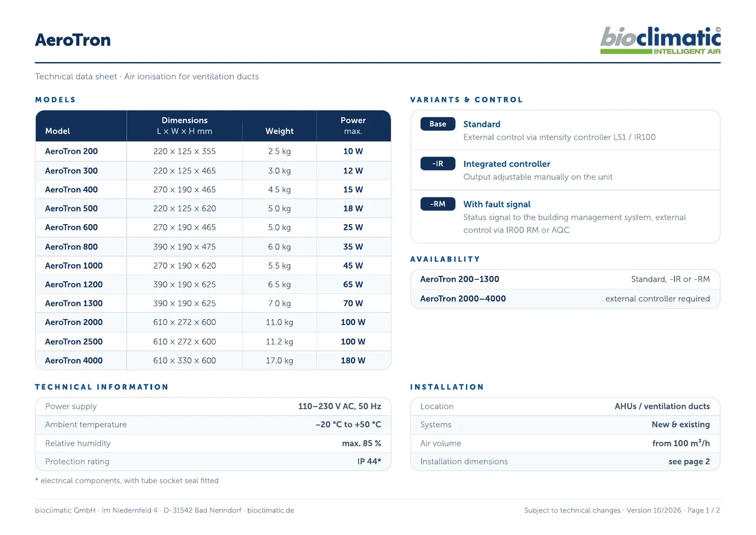Click the AeroTron 4000 model name

(x=74, y=361)
